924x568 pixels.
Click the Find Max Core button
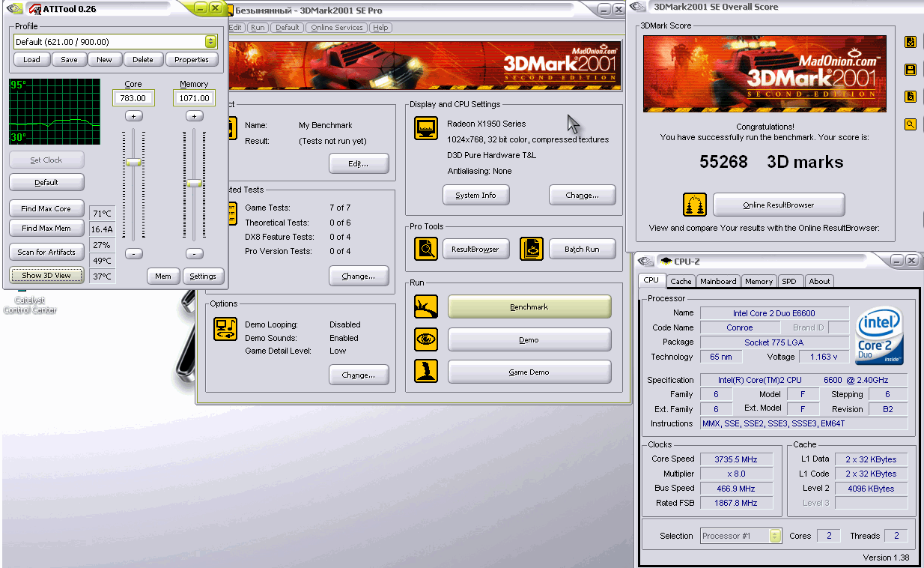46,209
